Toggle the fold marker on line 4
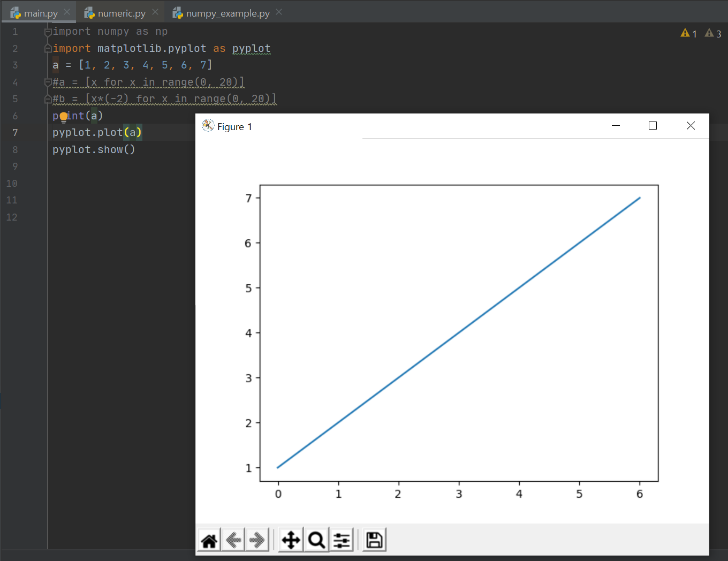The width and height of the screenshot is (728, 561). pos(48,82)
